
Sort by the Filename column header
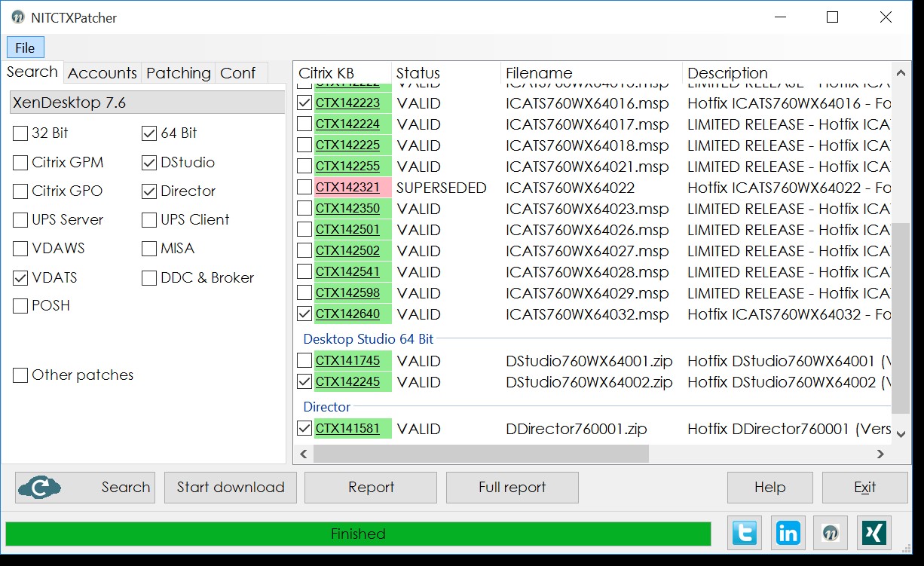(592, 73)
